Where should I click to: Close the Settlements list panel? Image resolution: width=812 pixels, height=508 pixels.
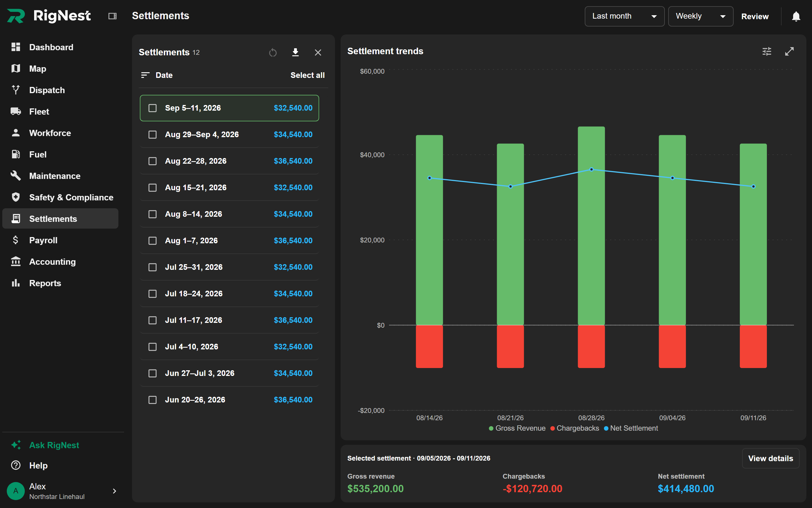pyautogui.click(x=318, y=52)
